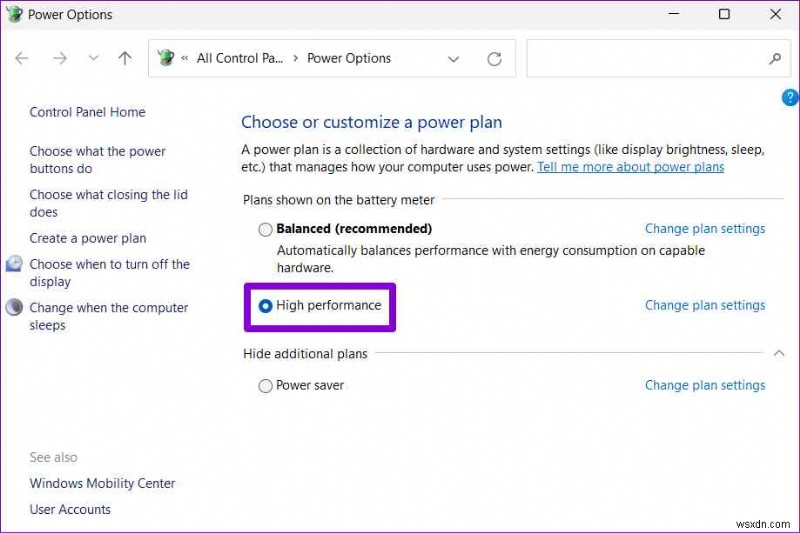
Task: Maximize the Power Options window
Action: pyautogui.click(x=724, y=14)
